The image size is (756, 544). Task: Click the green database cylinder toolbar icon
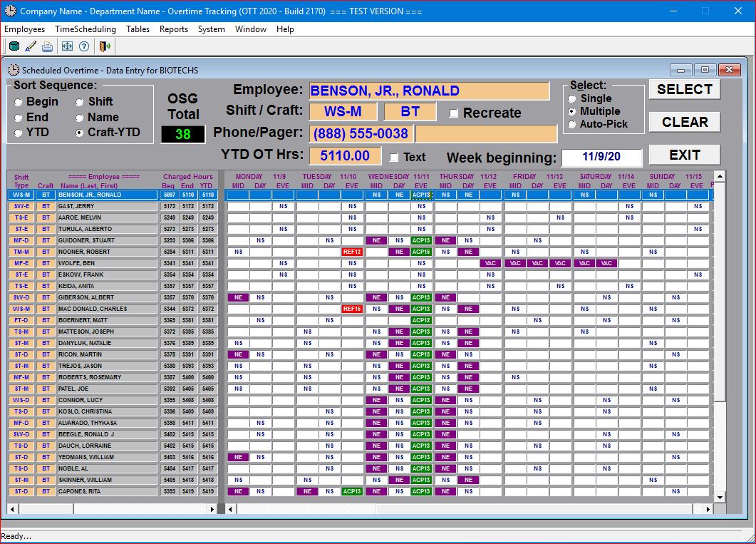14,47
